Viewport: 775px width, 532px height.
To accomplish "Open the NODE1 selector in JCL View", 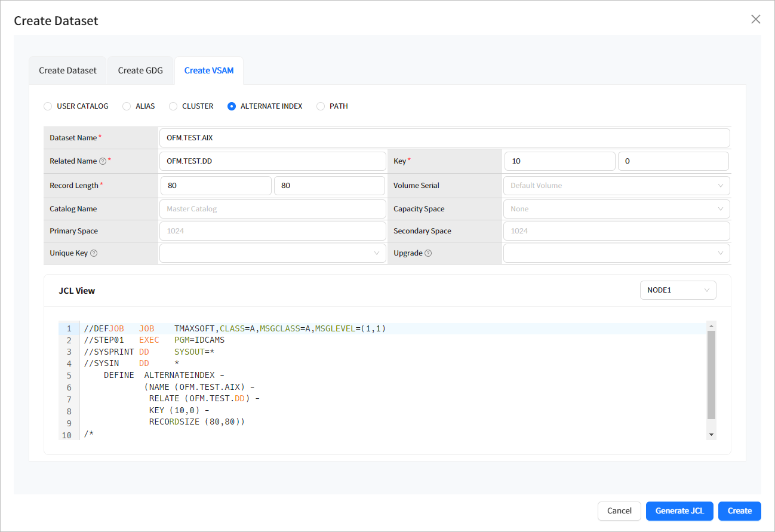I will tap(678, 290).
